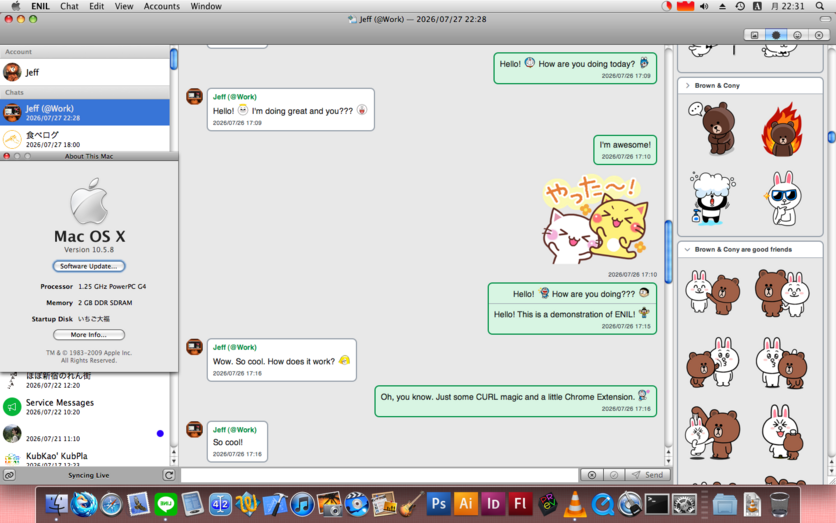
Task: Click the input source A icon in the menu bar
Action: [x=757, y=6]
